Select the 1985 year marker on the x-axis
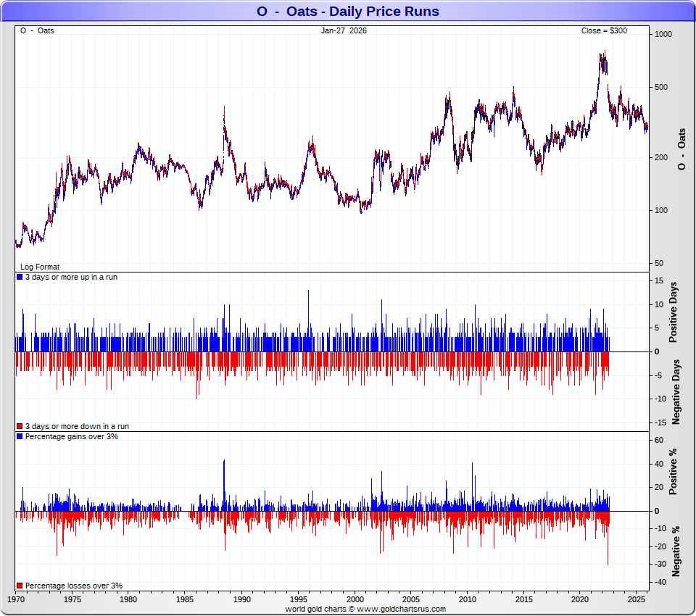696x616 pixels. [185, 600]
